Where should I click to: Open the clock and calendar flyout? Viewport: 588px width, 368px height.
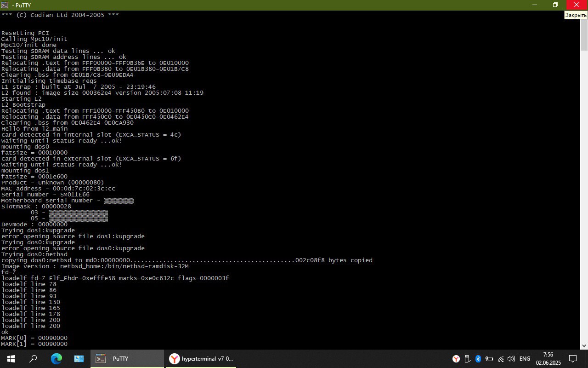(548, 359)
